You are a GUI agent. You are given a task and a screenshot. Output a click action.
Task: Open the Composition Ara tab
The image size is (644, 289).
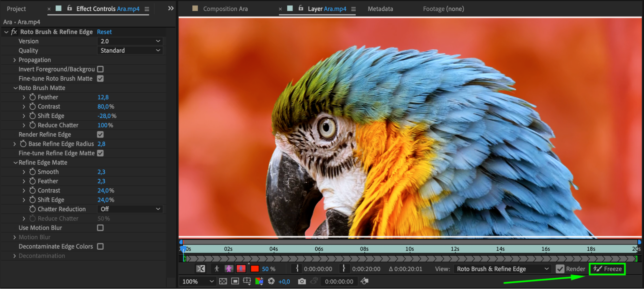pos(225,9)
